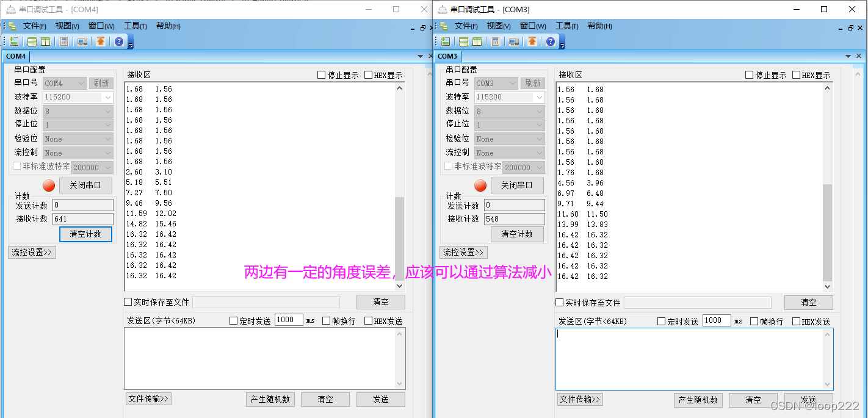Click 产生随机数 button in COM4 window

point(270,400)
